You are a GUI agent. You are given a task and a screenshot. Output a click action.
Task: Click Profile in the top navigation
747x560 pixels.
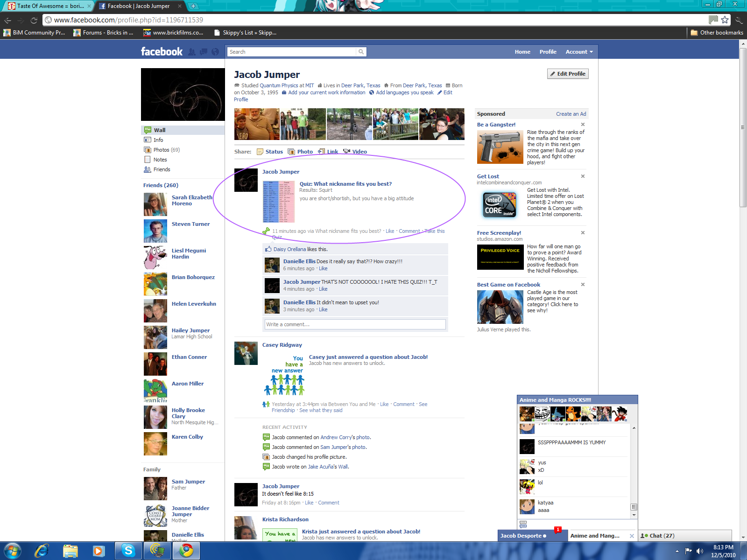548,52
